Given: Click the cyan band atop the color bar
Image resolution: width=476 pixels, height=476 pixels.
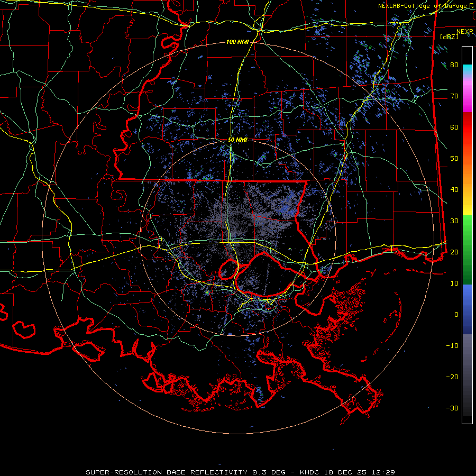Looking at the screenshot, I should point(467,68).
